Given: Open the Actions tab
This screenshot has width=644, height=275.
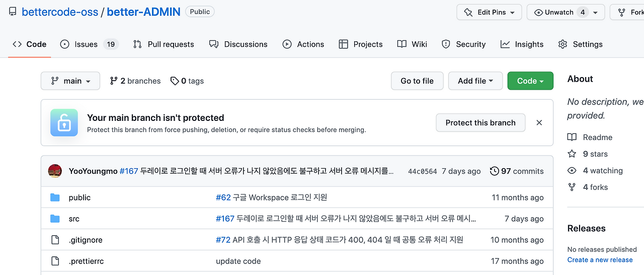Looking at the screenshot, I should [x=303, y=44].
